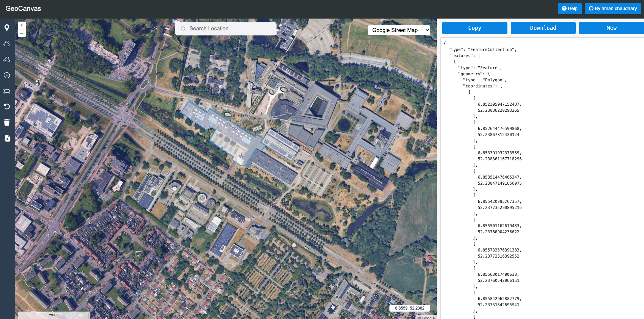Image resolution: width=644 pixels, height=319 pixels.
Task: Open the Help page
Action: pos(569,8)
